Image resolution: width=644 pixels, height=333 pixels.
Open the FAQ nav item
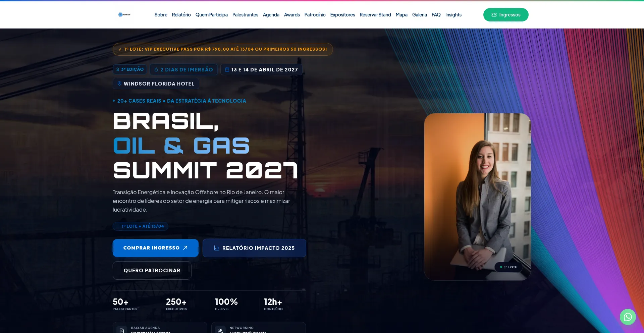click(436, 15)
